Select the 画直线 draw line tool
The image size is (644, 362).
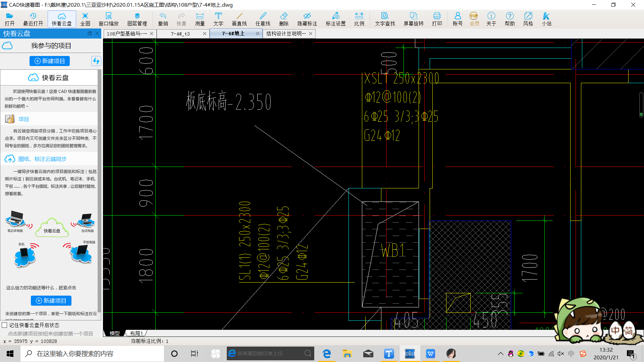[239, 19]
